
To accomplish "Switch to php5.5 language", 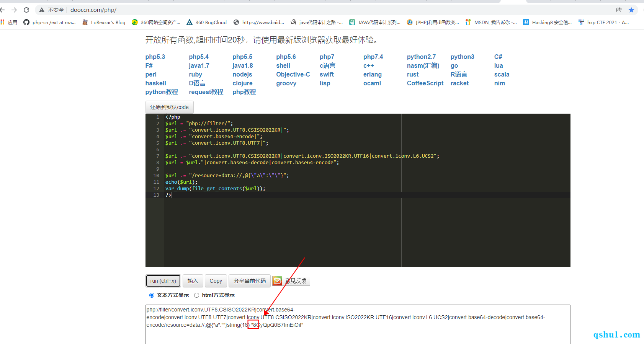I will [x=242, y=57].
